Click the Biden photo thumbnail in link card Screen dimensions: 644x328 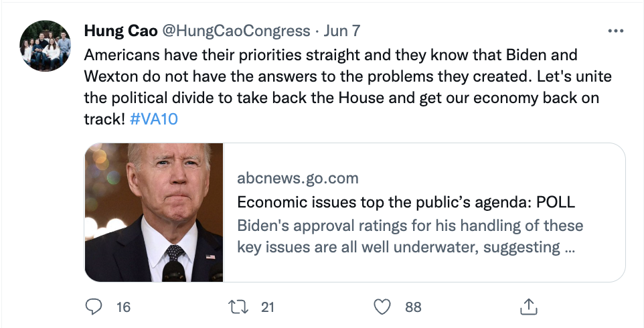[154, 212]
